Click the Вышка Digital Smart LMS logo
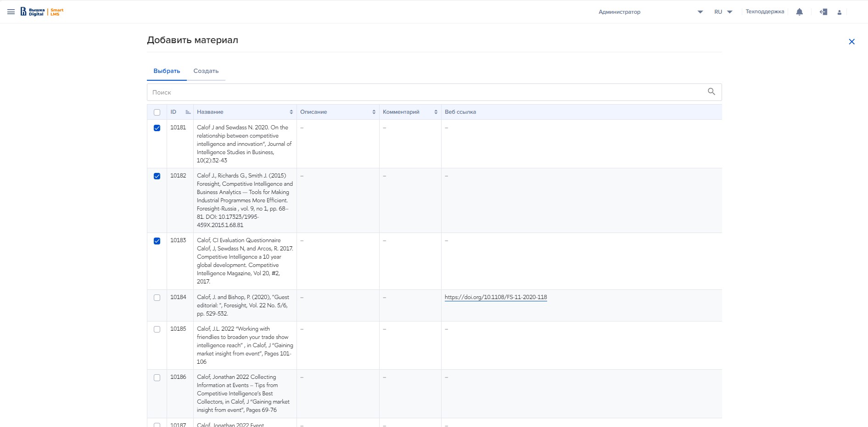 tap(42, 12)
